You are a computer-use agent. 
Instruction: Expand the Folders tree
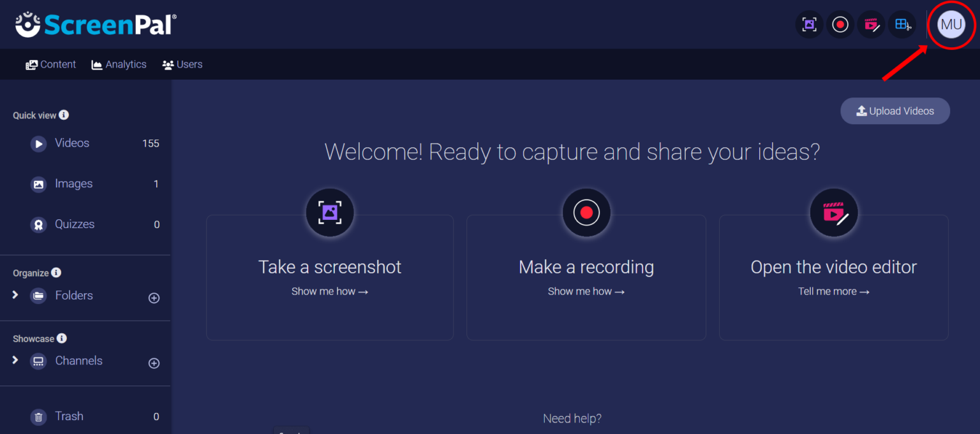(15, 295)
